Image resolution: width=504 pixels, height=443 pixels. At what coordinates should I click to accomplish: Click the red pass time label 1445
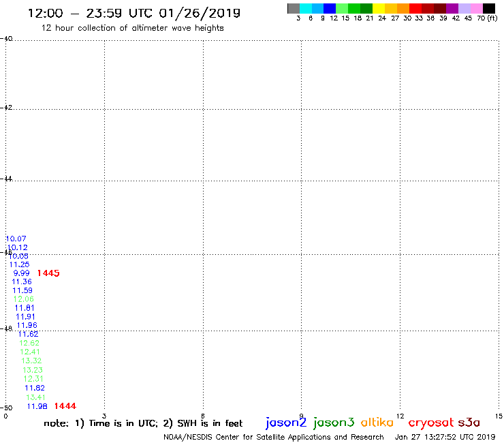click(x=48, y=273)
